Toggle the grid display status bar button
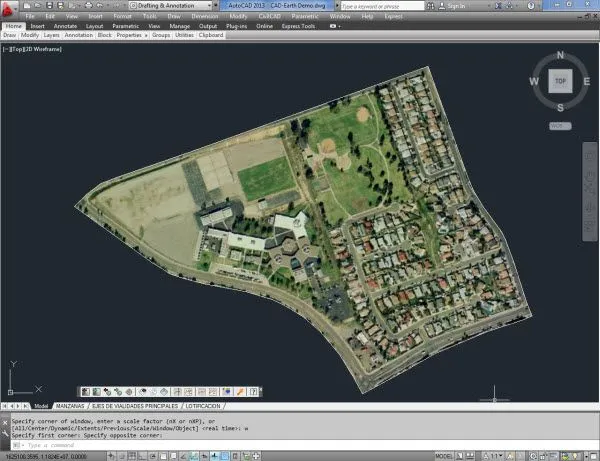600x461 pixels. [x=132, y=456]
